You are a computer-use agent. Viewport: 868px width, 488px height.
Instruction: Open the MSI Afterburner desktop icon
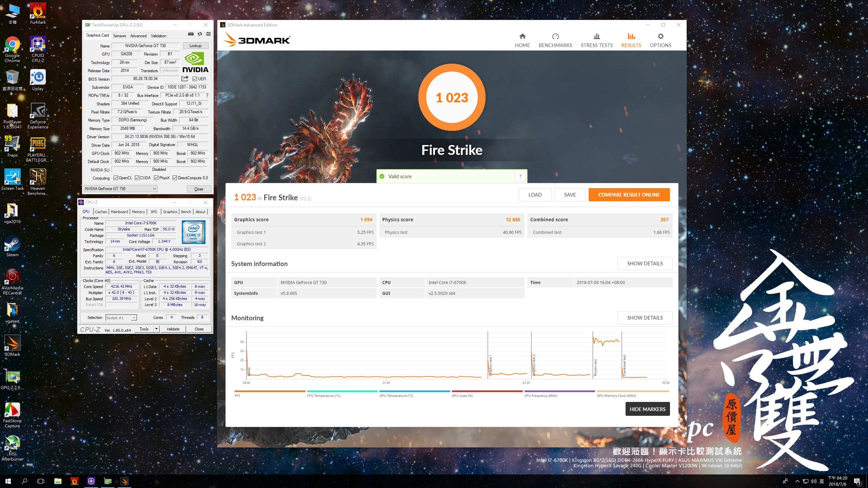coord(12,448)
